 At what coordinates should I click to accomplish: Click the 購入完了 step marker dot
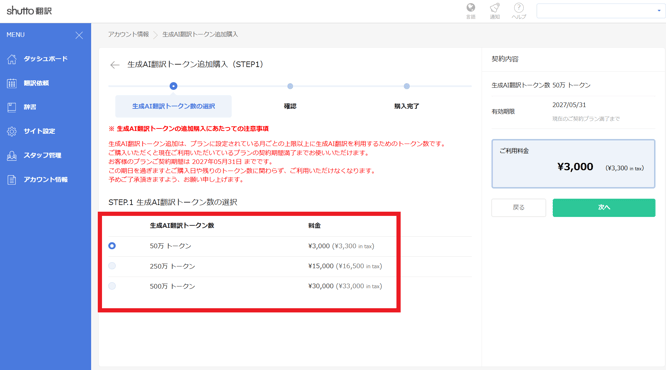[406, 86]
